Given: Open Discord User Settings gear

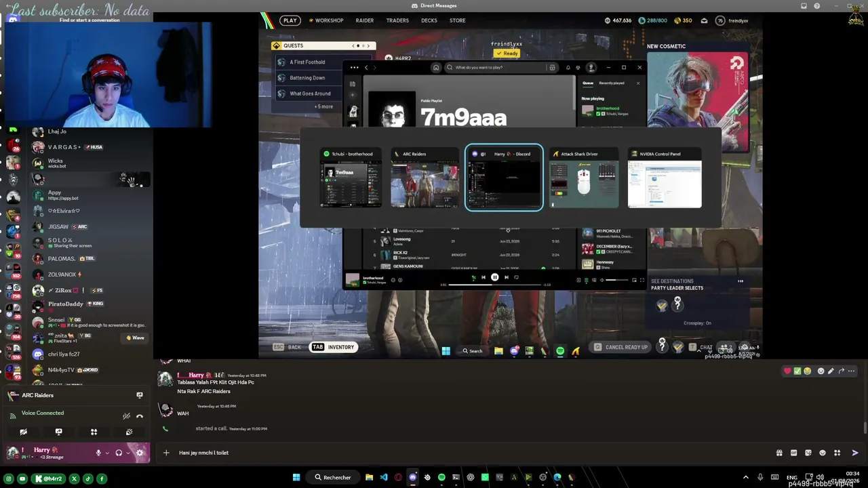Looking at the screenshot, I should coord(140,453).
